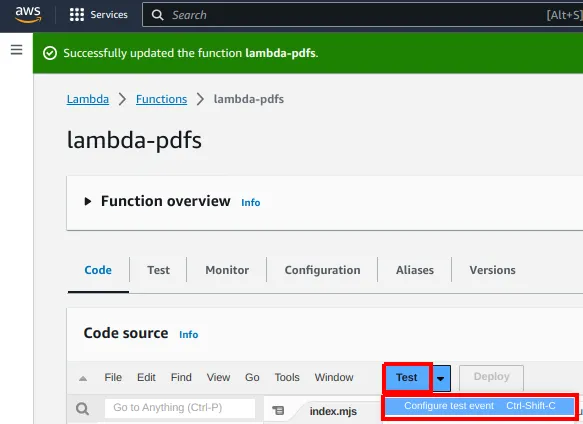Image resolution: width=583 pixels, height=424 pixels.
Task: Click the lambda-pdfs breadcrumb text
Action: pyautogui.click(x=249, y=99)
